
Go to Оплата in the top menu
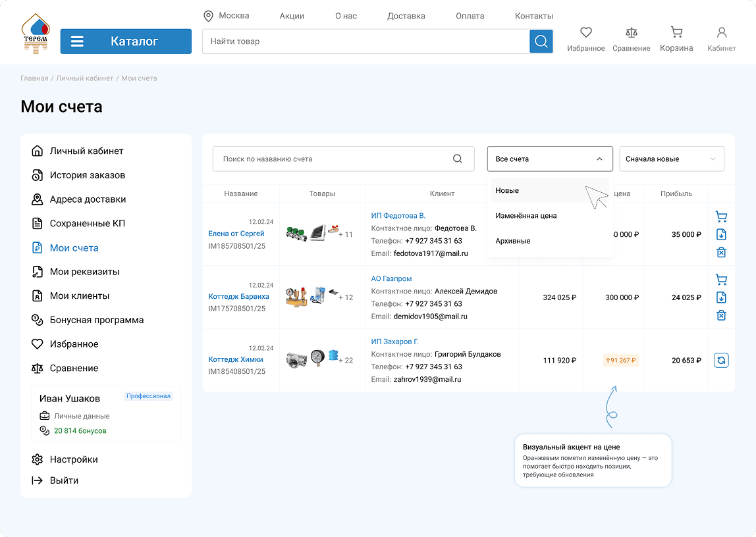coord(470,16)
